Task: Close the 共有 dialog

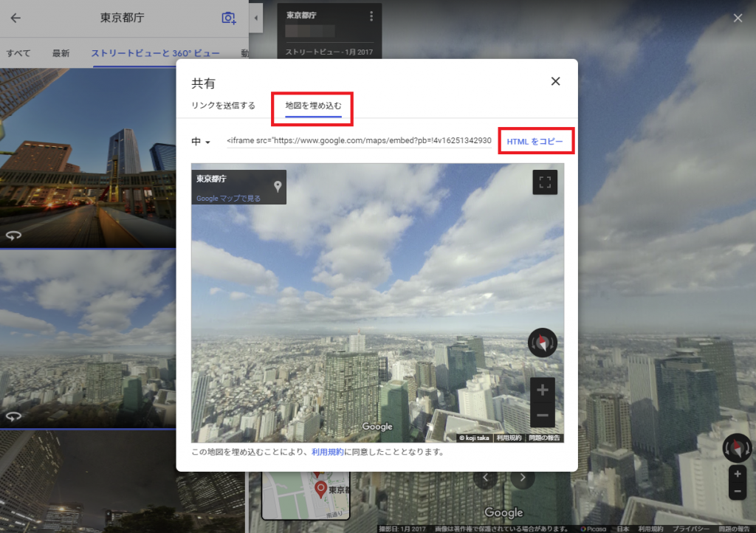Action: [555, 81]
